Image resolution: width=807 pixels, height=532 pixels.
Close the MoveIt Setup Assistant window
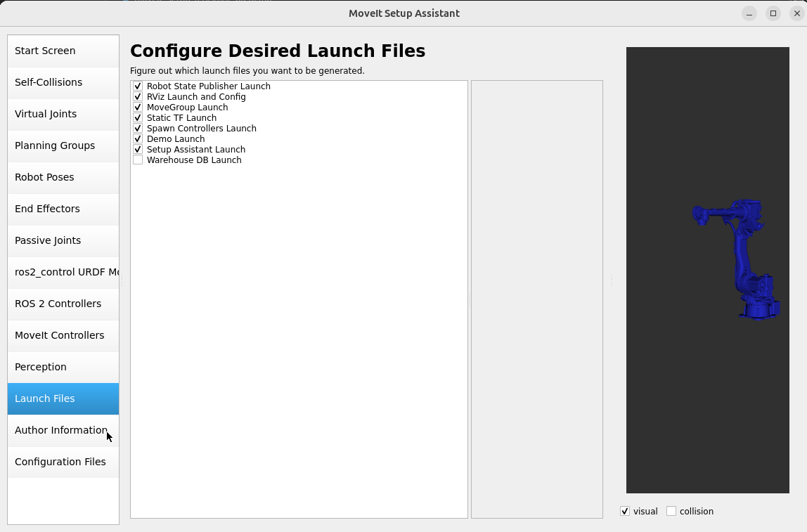click(796, 13)
